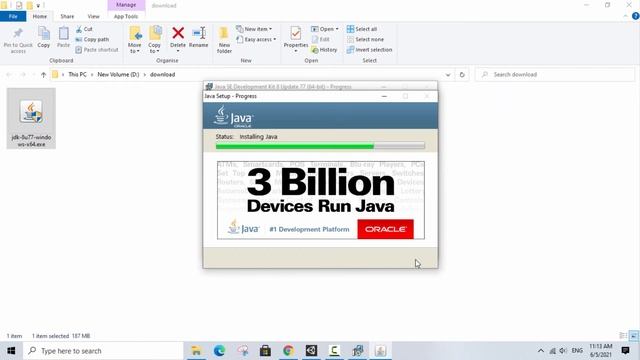
Task: Minimize the Java Setup Progress window
Action: (x=384, y=96)
